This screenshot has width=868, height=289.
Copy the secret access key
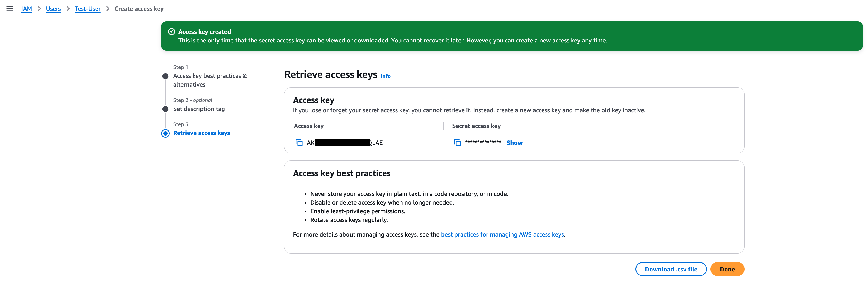(x=457, y=143)
